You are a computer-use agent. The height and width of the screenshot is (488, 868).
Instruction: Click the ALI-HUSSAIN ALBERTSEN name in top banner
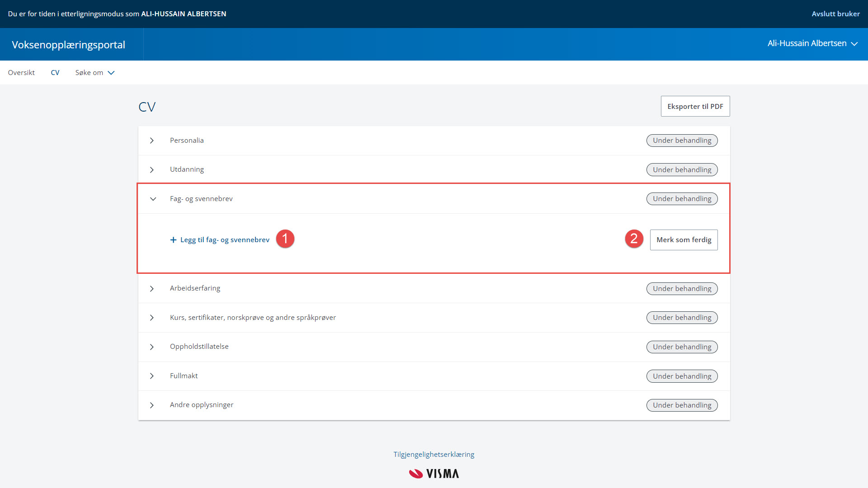pyautogui.click(x=184, y=14)
